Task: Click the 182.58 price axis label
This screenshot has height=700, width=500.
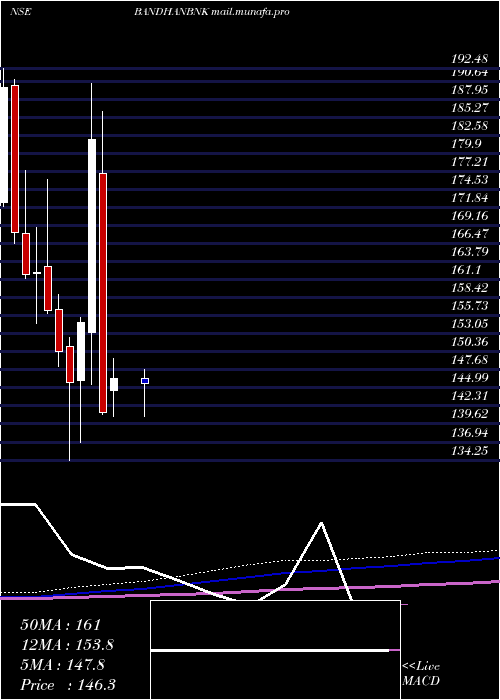Action: [469, 125]
